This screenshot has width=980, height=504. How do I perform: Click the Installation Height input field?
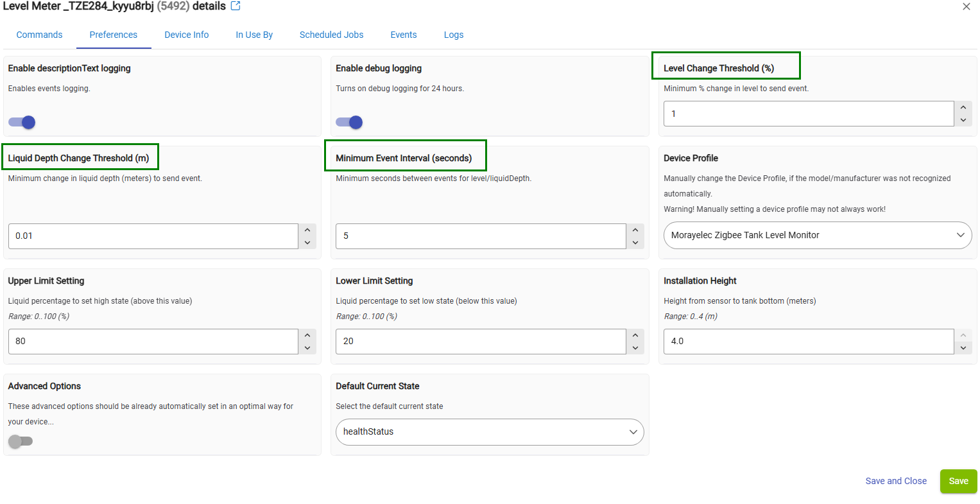click(x=808, y=341)
